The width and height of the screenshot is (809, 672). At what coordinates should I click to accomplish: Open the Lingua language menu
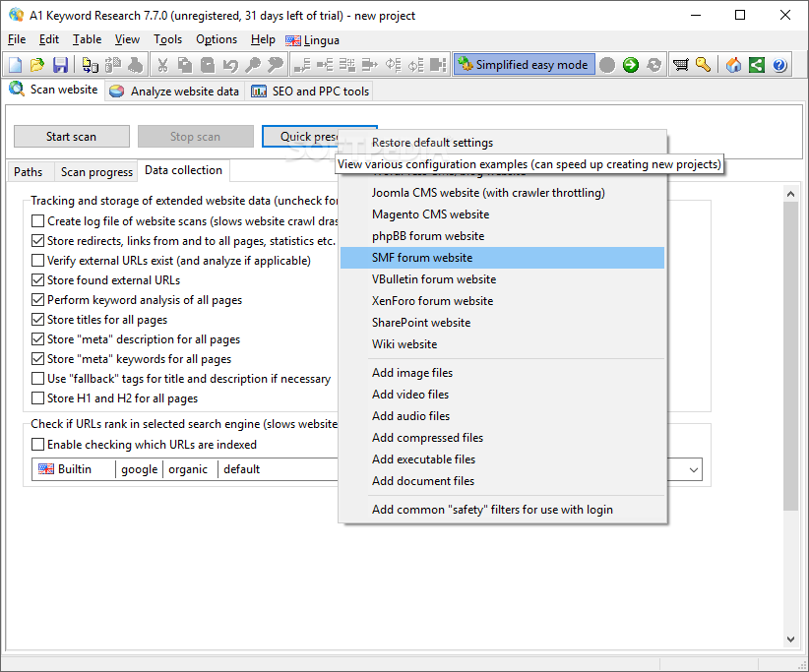312,40
